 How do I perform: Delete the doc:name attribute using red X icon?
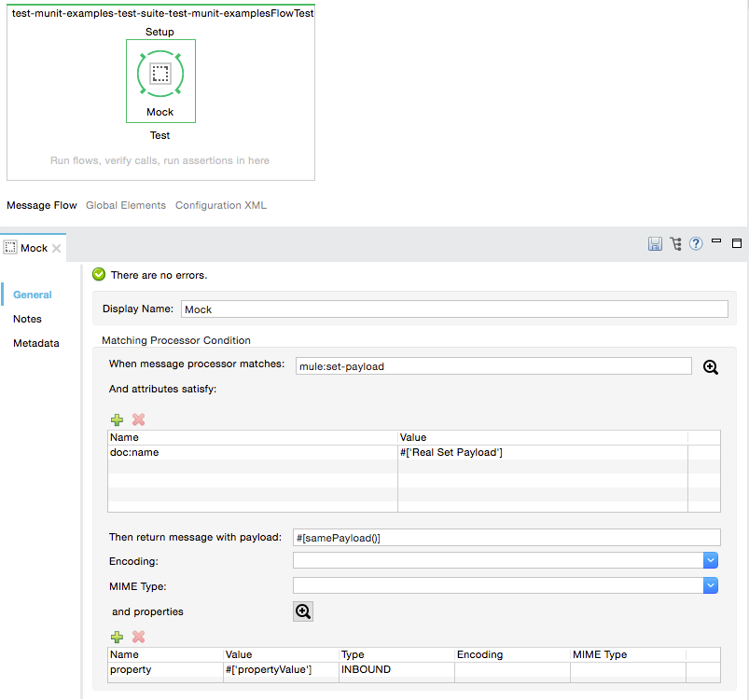(137, 419)
